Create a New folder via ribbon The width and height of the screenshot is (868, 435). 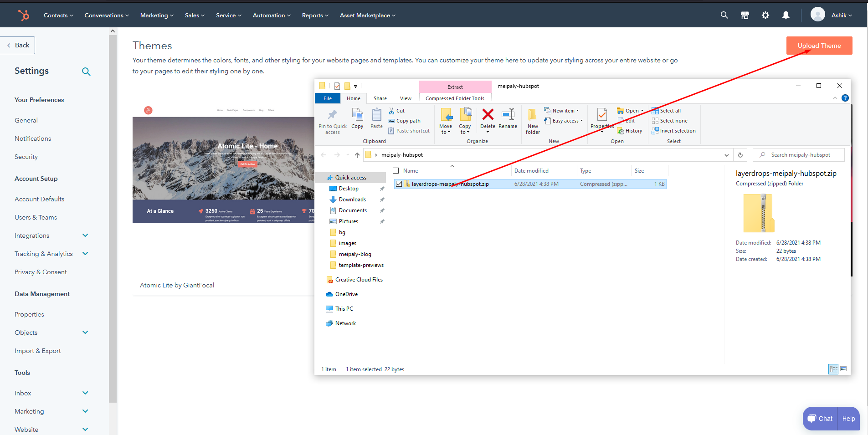(x=533, y=122)
